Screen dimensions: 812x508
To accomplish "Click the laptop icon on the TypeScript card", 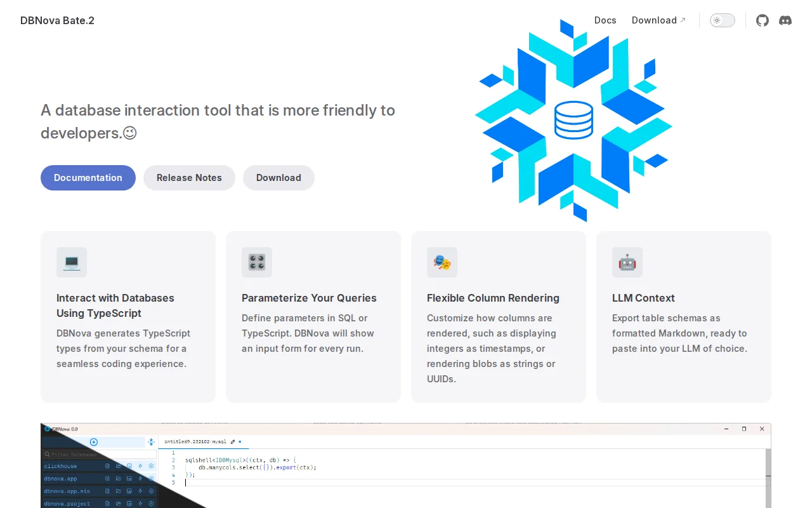I will click(72, 262).
